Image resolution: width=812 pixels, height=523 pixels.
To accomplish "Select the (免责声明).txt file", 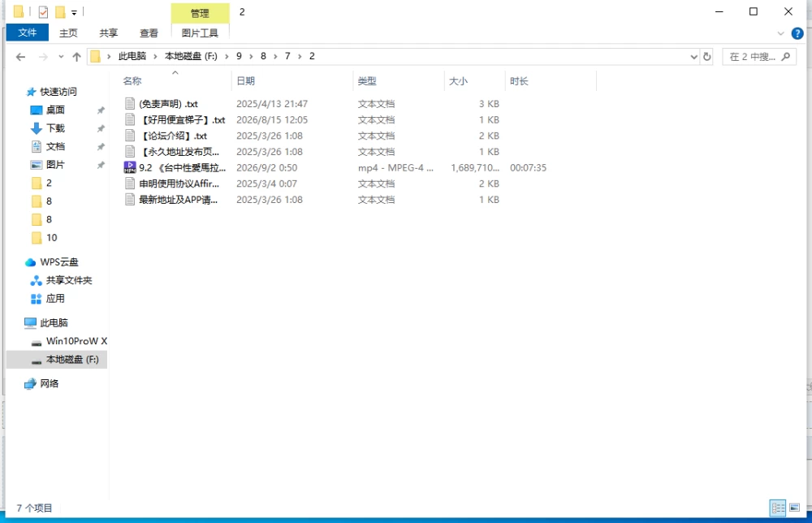I will pyautogui.click(x=168, y=104).
